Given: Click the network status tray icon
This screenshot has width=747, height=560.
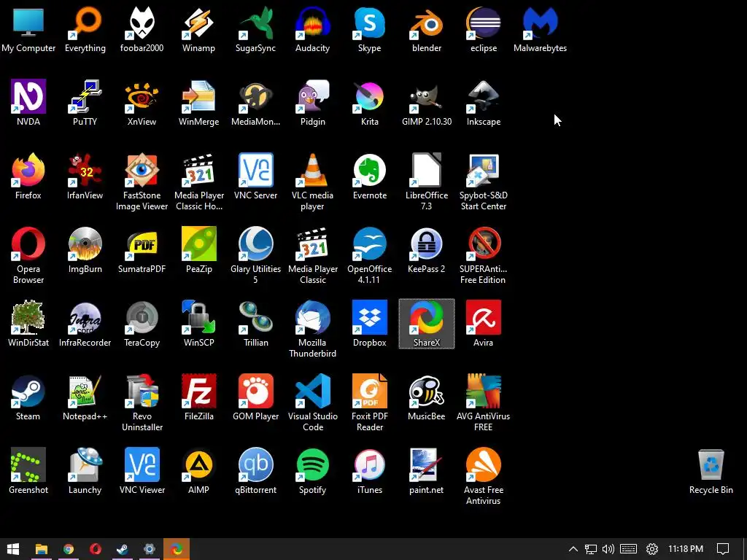Looking at the screenshot, I should pyautogui.click(x=591, y=549).
